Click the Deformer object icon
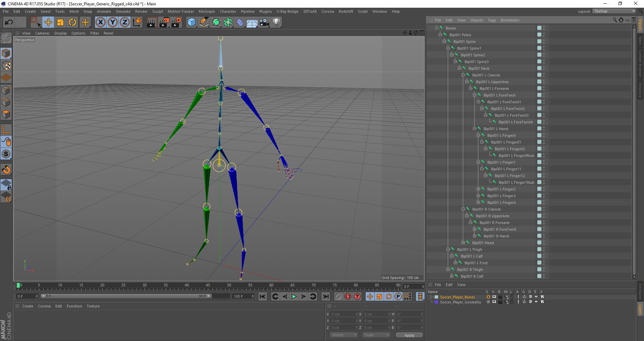The image size is (644, 341). (x=240, y=22)
